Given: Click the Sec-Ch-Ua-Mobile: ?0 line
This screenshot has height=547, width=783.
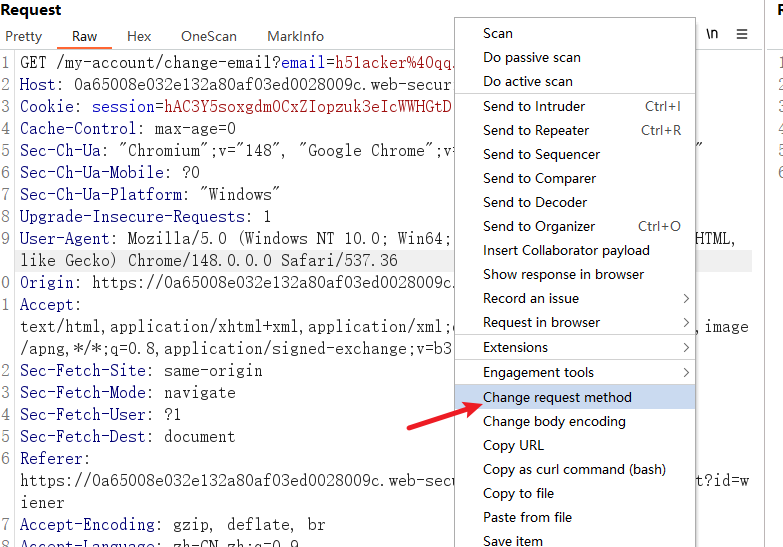Looking at the screenshot, I should (x=110, y=172).
